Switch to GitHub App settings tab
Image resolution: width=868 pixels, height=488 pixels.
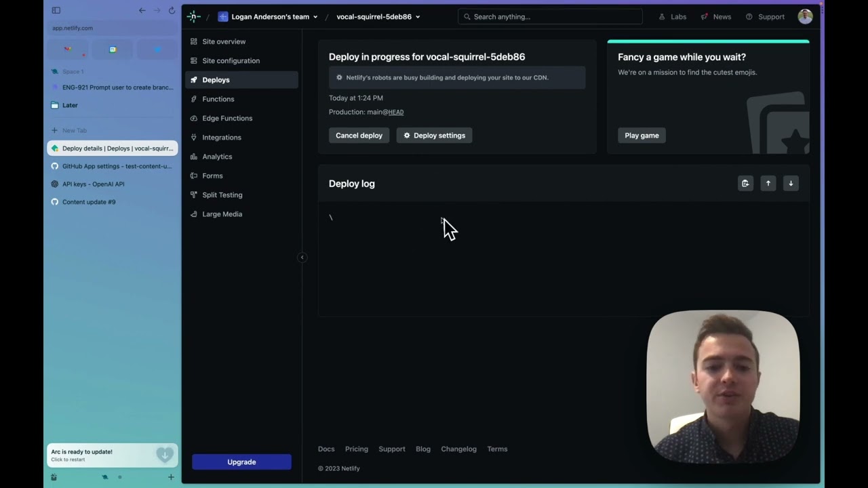coord(113,166)
